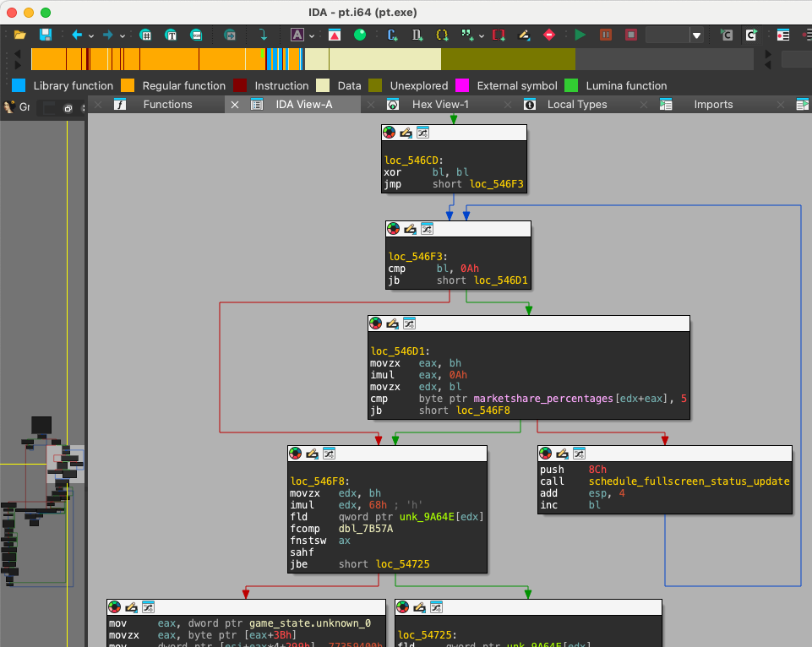
Task: Start the debugger with green play button
Action: pos(580,35)
